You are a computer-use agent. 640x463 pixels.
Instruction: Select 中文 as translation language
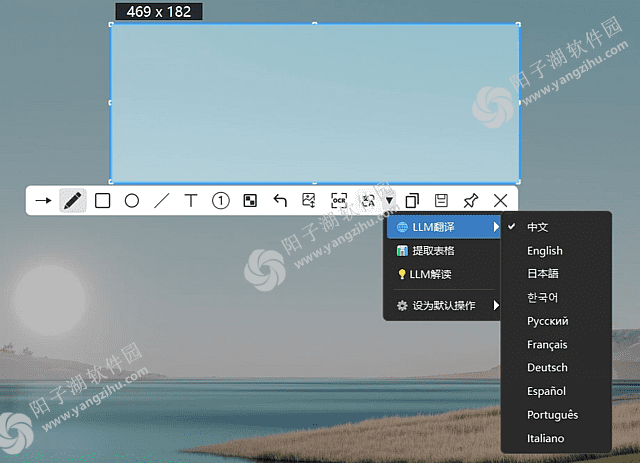pyautogui.click(x=556, y=227)
